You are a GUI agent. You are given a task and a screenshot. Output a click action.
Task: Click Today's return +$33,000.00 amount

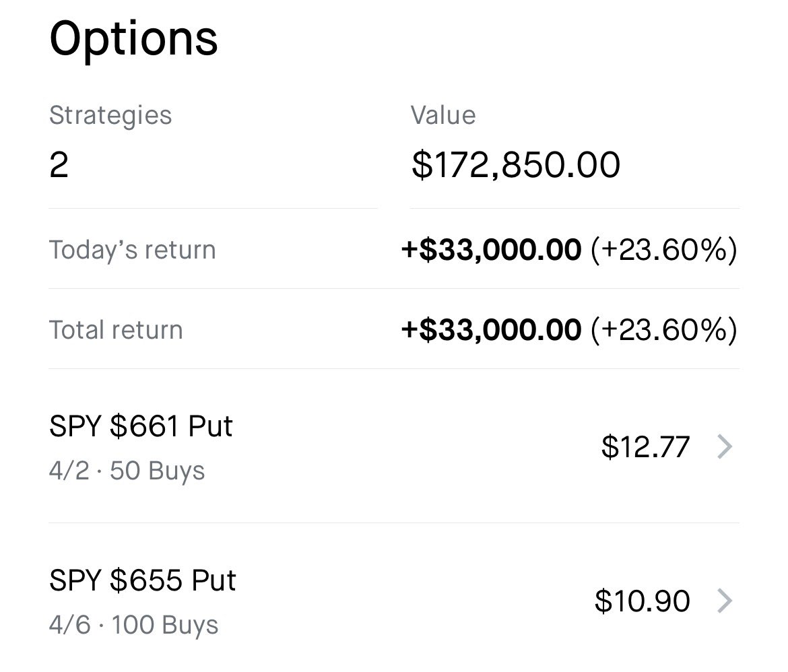(491, 250)
